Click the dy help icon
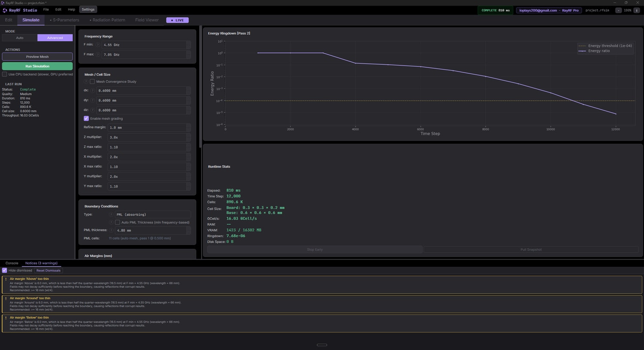Screen dimensions: 644x350 pyautogui.click(x=92, y=100)
